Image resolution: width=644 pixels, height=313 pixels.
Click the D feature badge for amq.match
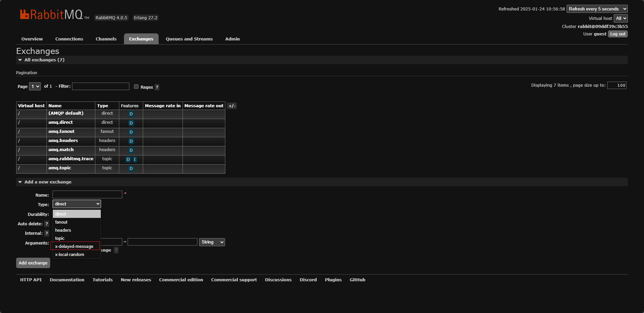(x=131, y=150)
